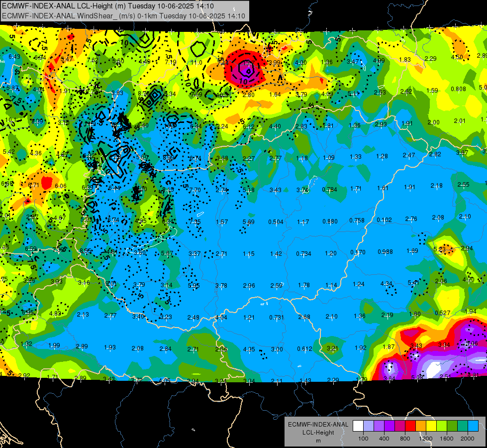
Task: Click the 0.784 wind shear value
Action: coord(329,189)
